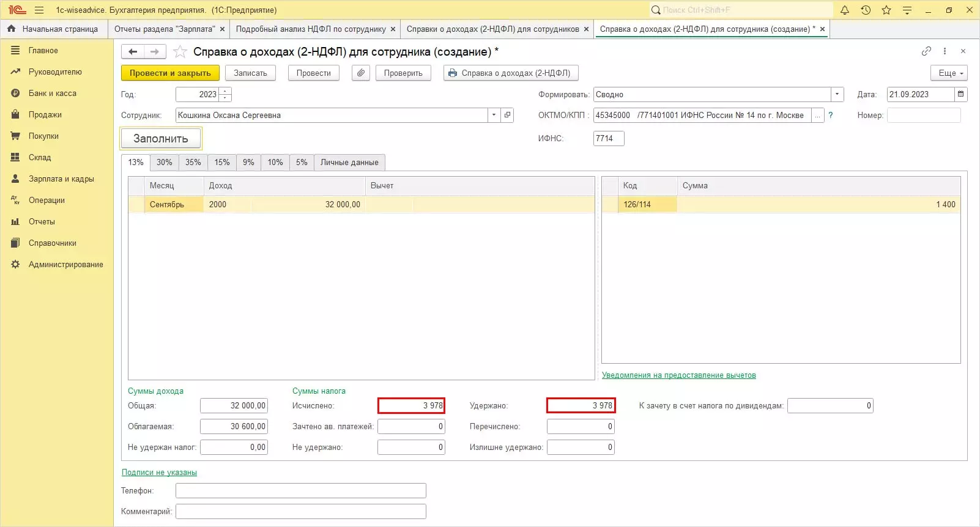Viewport: 980px width, 527px height.
Task: Switch to the Личные данные tab
Action: point(349,163)
